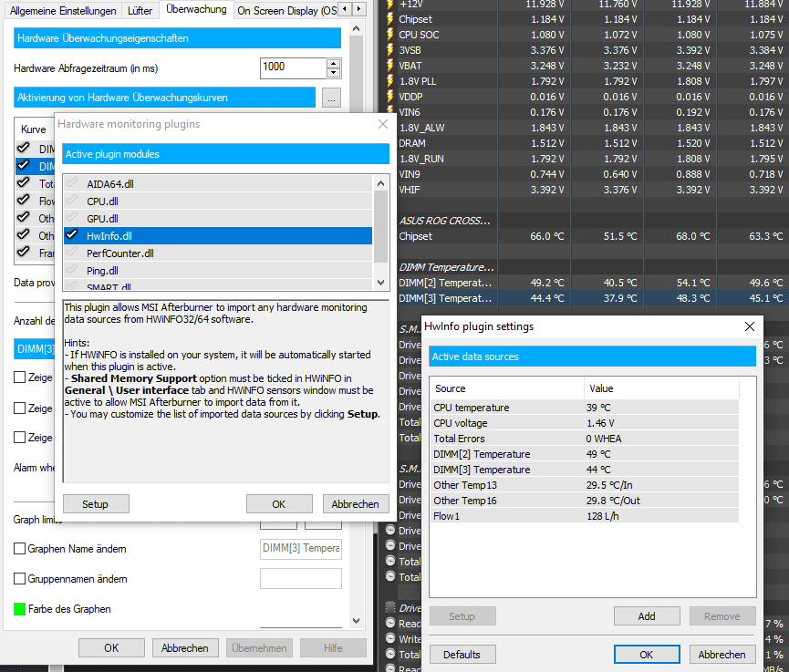Viewport: 789px width, 672px height.
Task: Open On Screen Display tab
Action: point(286,11)
